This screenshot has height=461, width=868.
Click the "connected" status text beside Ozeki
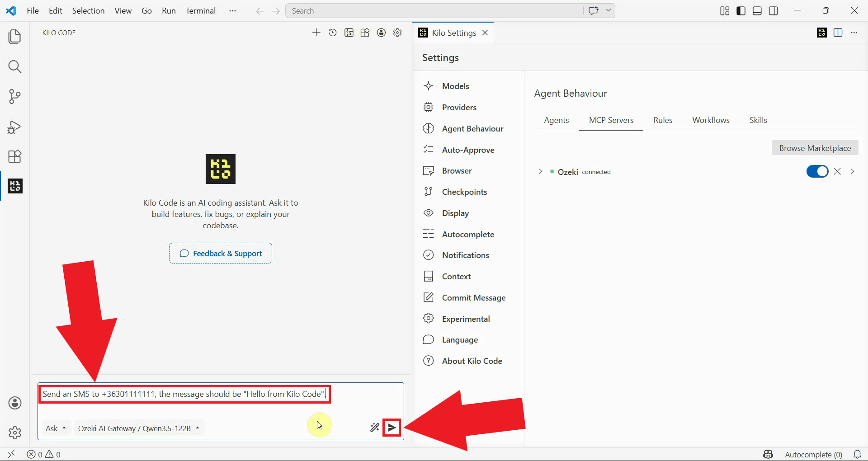[596, 172]
